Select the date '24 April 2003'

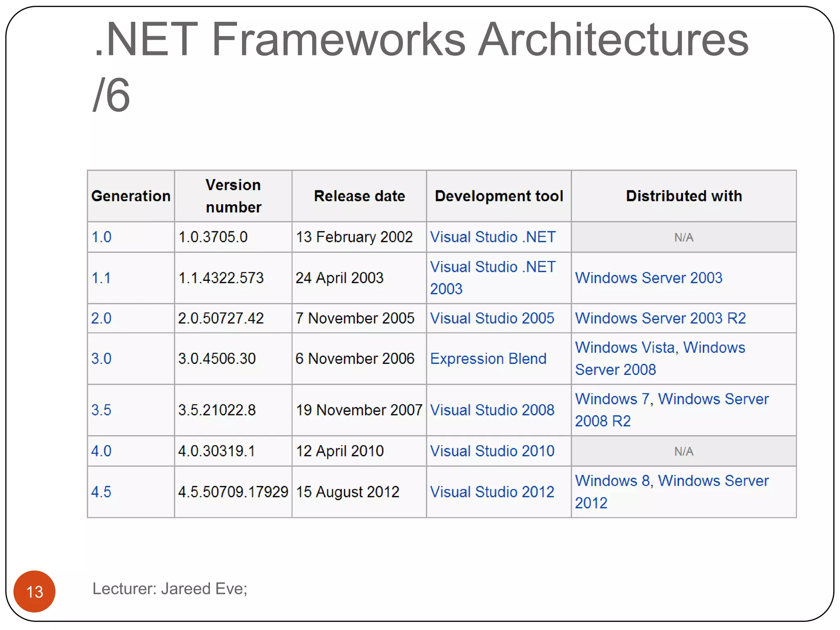click(x=340, y=278)
